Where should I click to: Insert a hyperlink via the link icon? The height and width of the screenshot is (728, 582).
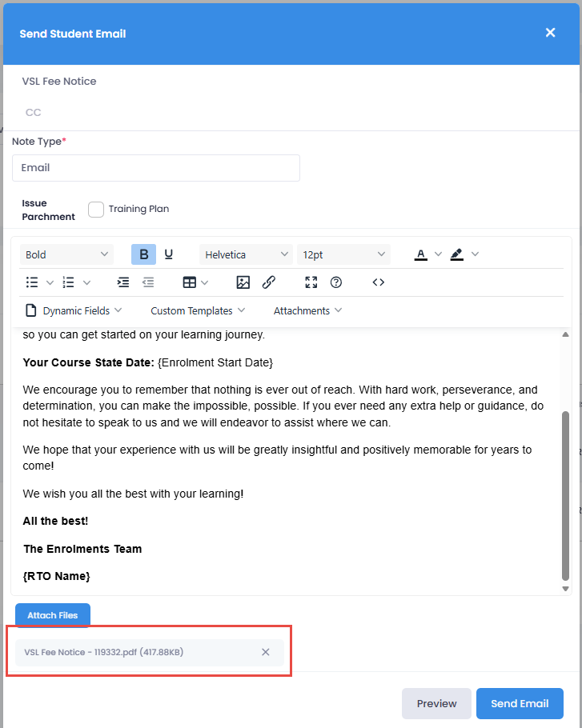click(x=269, y=282)
